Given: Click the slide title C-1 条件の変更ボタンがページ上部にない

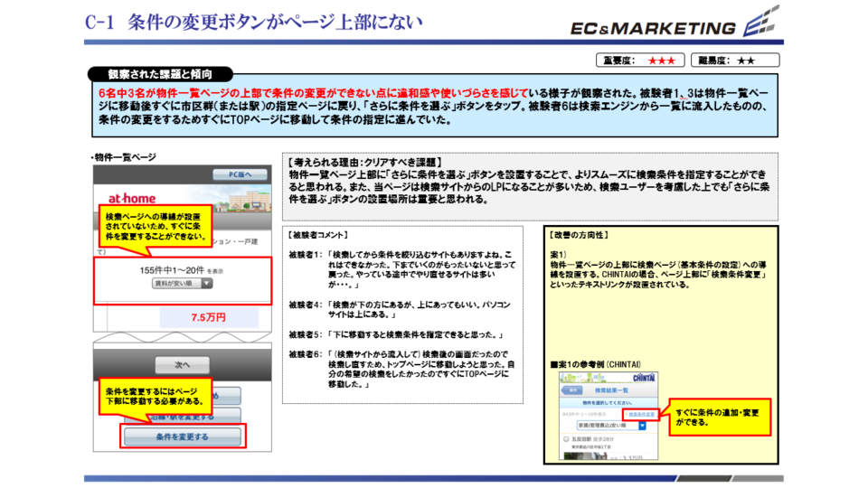Looking at the screenshot, I should (253, 22).
